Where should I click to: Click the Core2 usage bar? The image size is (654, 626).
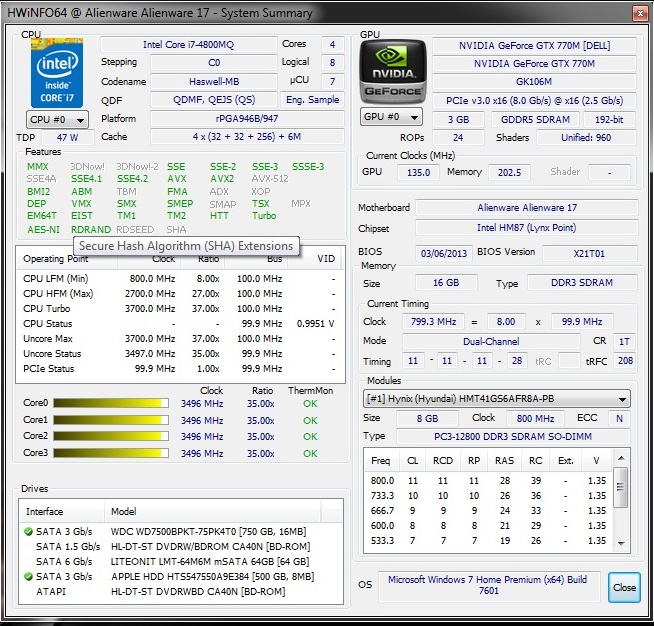(111, 436)
